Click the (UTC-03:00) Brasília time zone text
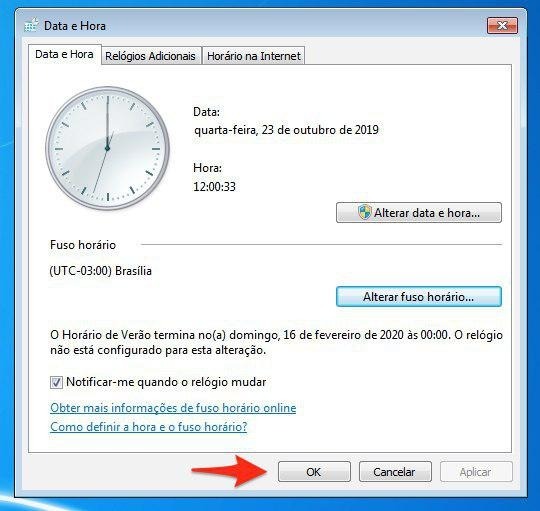The image size is (540, 511). point(101,271)
